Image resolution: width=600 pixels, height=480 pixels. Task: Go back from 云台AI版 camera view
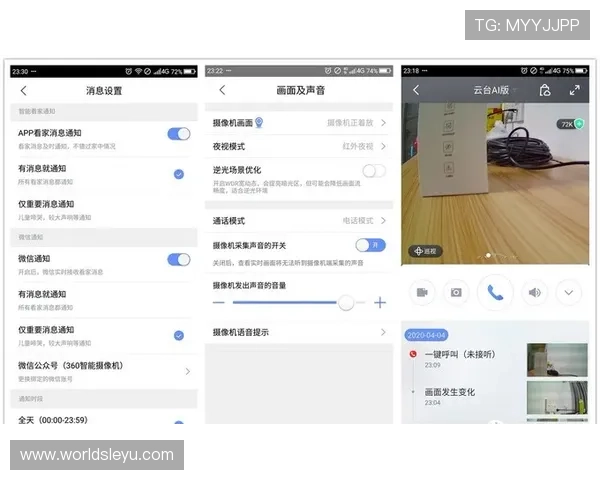click(x=416, y=90)
